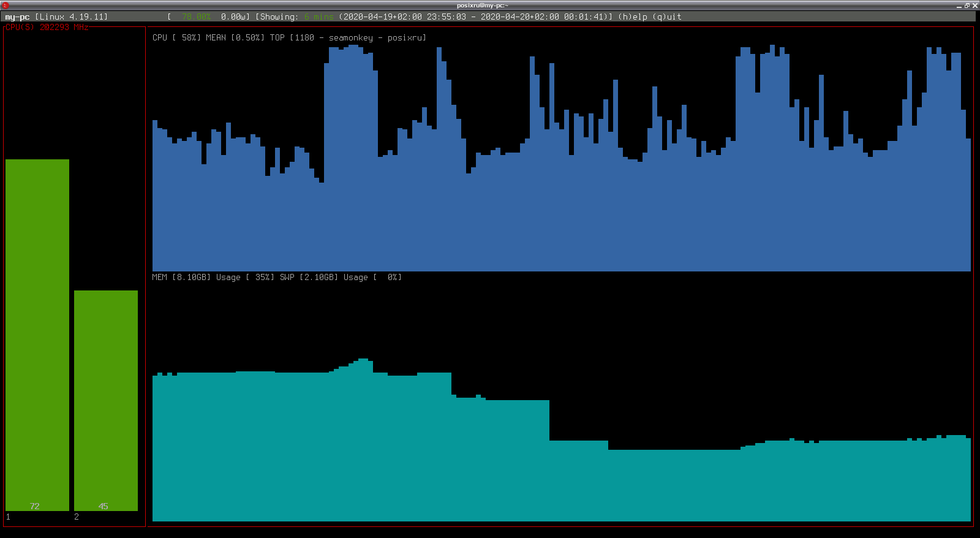This screenshot has height=538, width=980.
Task: Click the green '6 mins' duration text
Action: pos(318,17)
